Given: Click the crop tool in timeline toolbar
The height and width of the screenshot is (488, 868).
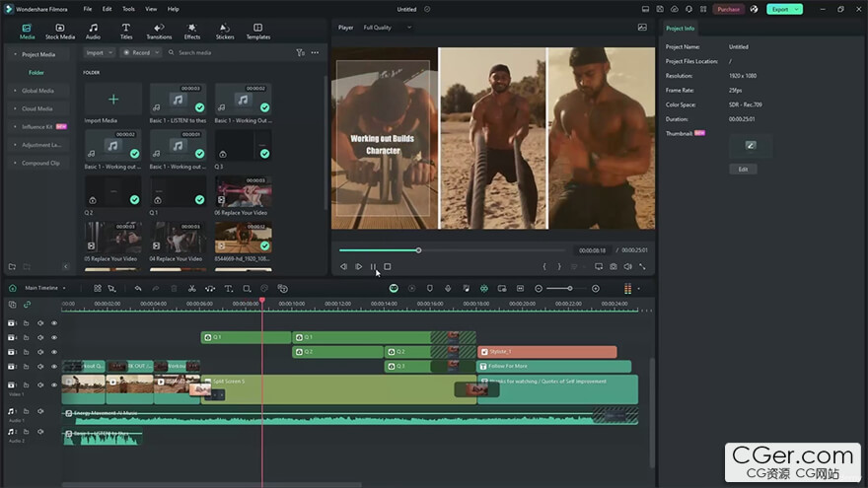Looking at the screenshot, I should 247,288.
